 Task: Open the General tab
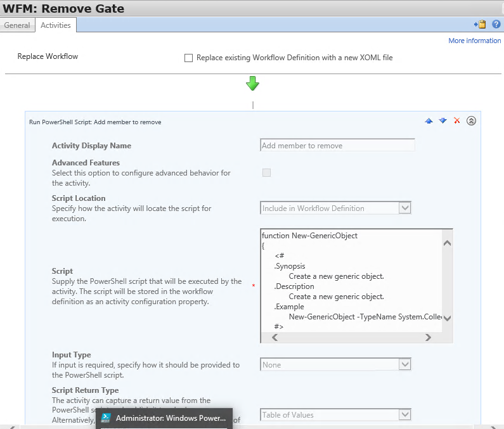[17, 25]
